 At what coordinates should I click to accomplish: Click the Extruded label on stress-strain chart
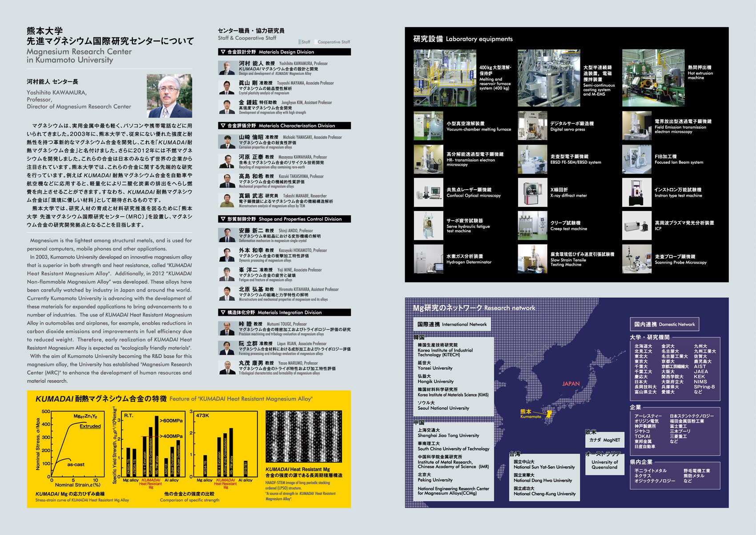(90, 426)
